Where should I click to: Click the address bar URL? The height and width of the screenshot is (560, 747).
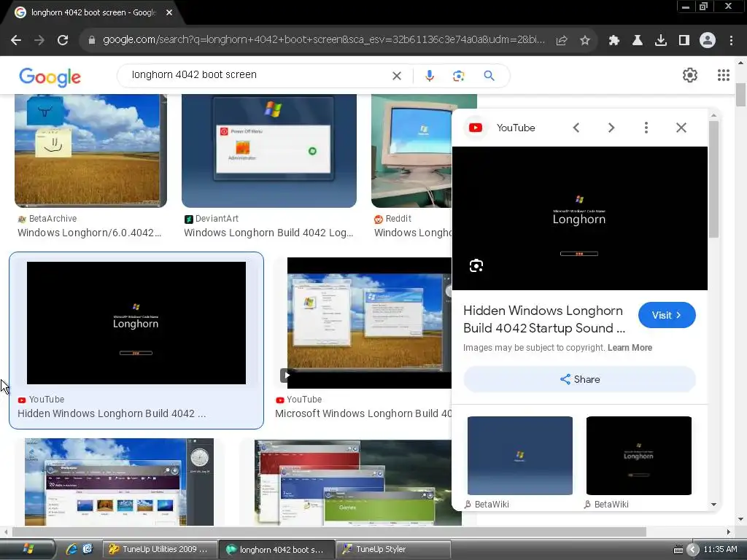point(324,40)
